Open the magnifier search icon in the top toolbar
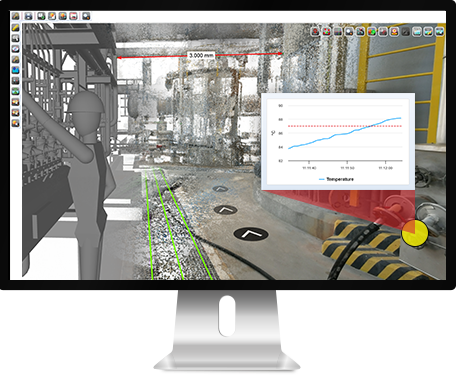Image resolution: width=456 pixels, height=375 pixels. click(86, 16)
